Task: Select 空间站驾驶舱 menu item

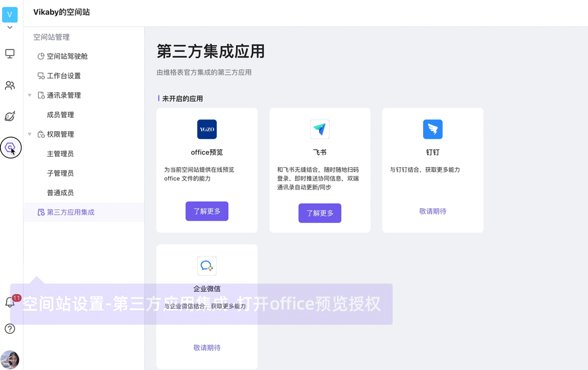Action: tap(84, 56)
